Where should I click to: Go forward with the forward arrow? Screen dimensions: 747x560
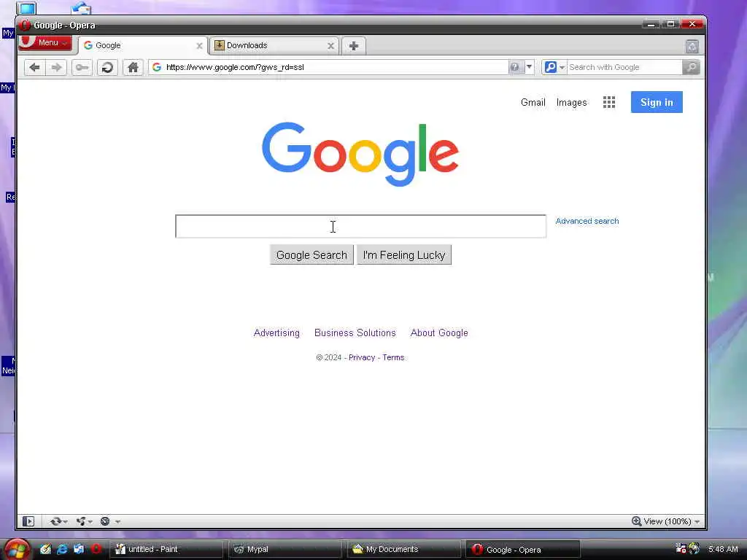pos(57,68)
